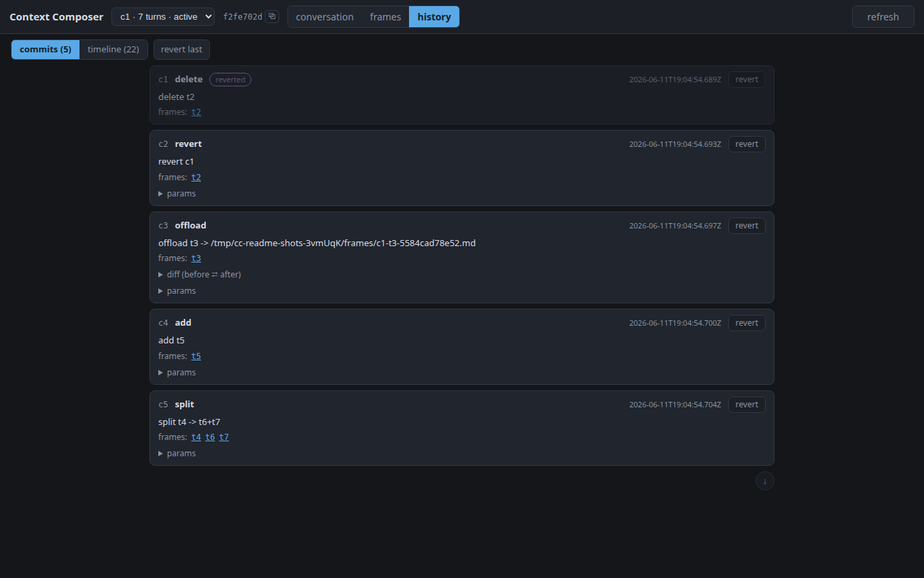Image resolution: width=924 pixels, height=578 pixels.
Task: Show the timeline (22) view
Action: (113, 50)
